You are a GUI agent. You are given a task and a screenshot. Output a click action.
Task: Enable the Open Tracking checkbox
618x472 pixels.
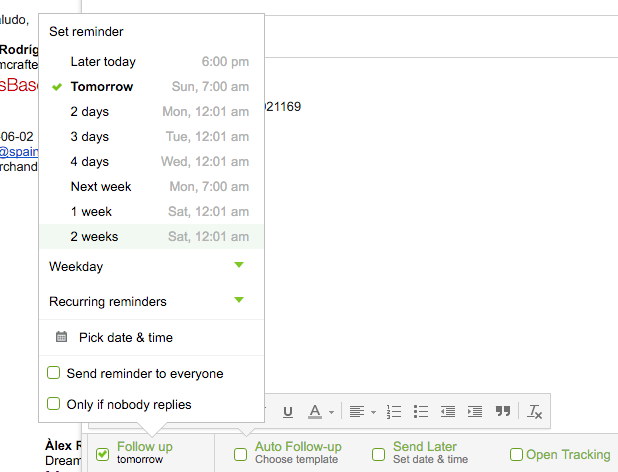pos(516,454)
